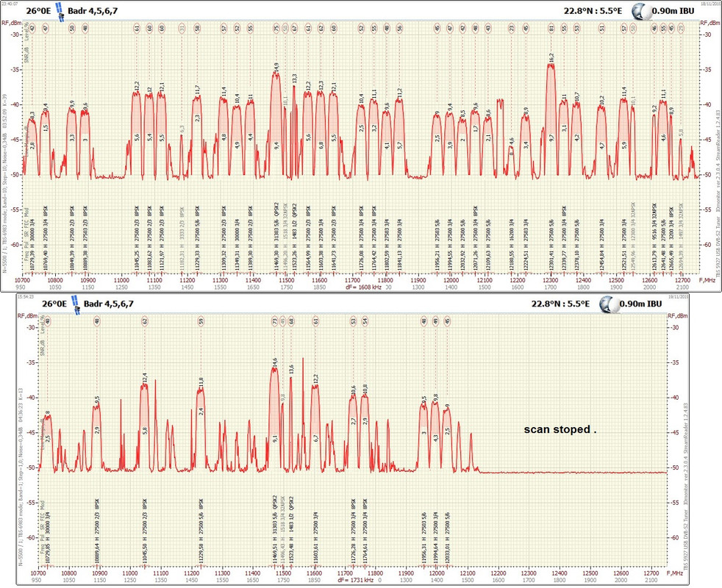Select the level marker 67 in the top chart
The width and height of the screenshot is (722, 588).
pyautogui.click(x=294, y=28)
